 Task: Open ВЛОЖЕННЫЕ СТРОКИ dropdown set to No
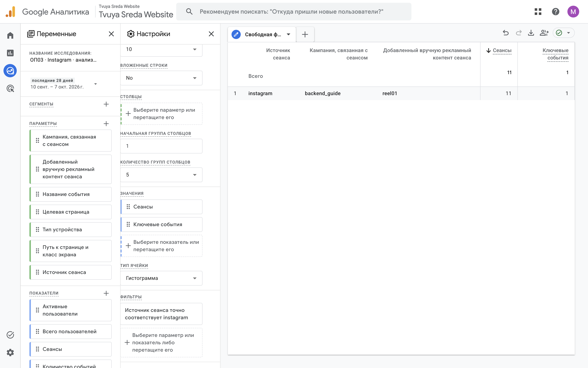(x=161, y=78)
